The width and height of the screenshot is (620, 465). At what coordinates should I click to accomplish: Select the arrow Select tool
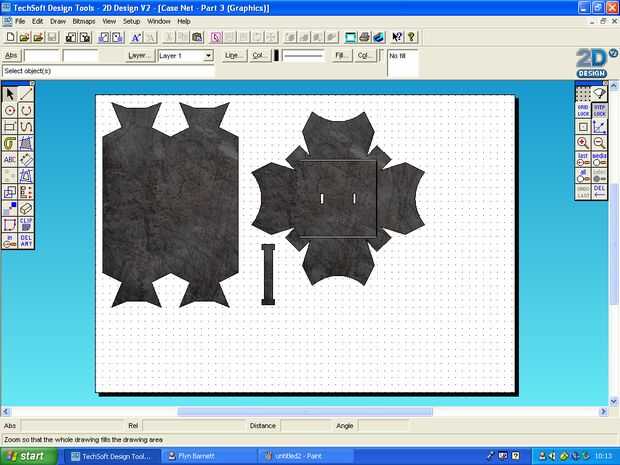point(10,94)
